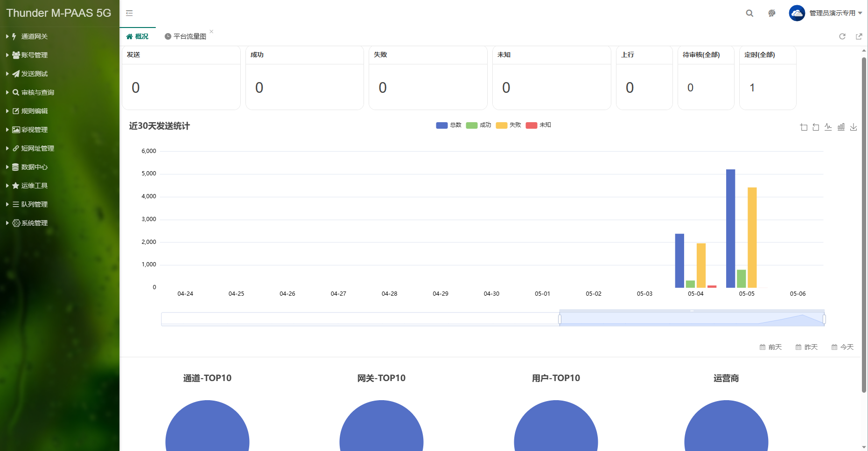Click the 通道-TOP10 pie chart
The height and width of the screenshot is (451, 868).
pos(207,425)
